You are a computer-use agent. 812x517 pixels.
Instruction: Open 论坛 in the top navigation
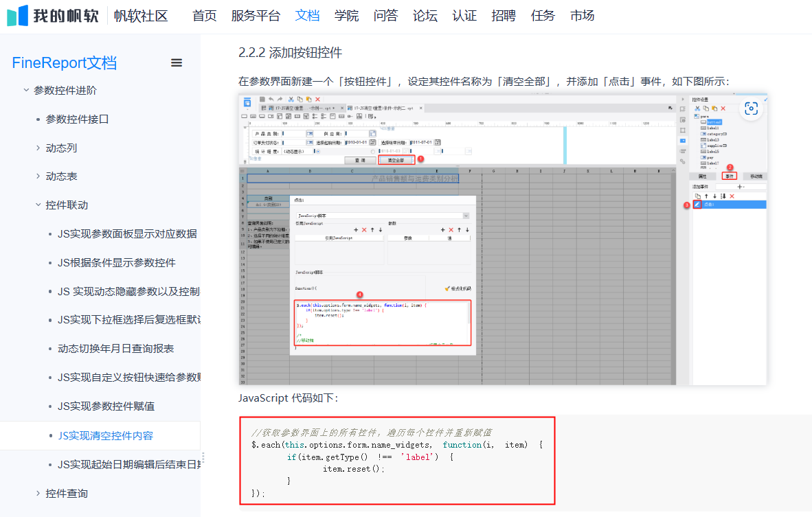pos(425,16)
